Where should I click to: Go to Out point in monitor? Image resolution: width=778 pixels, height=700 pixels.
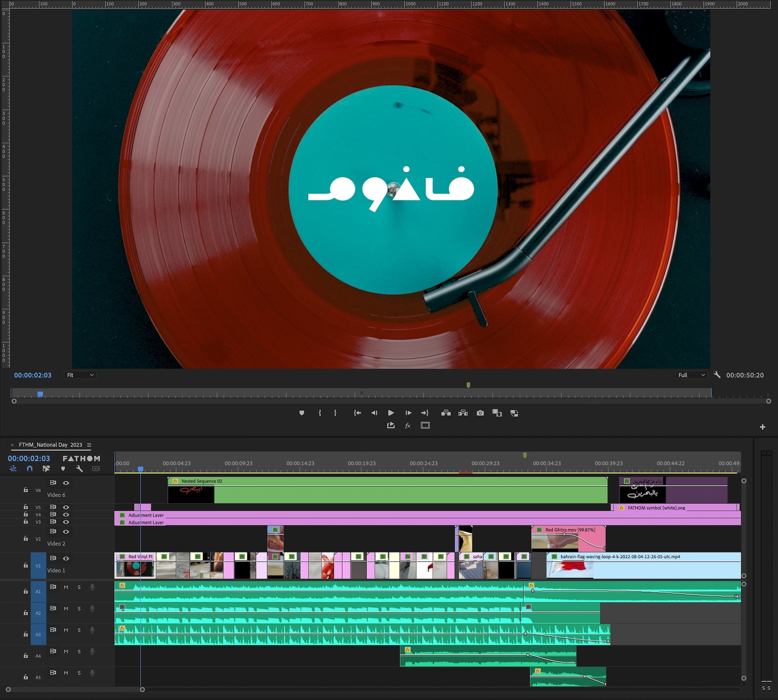425,413
